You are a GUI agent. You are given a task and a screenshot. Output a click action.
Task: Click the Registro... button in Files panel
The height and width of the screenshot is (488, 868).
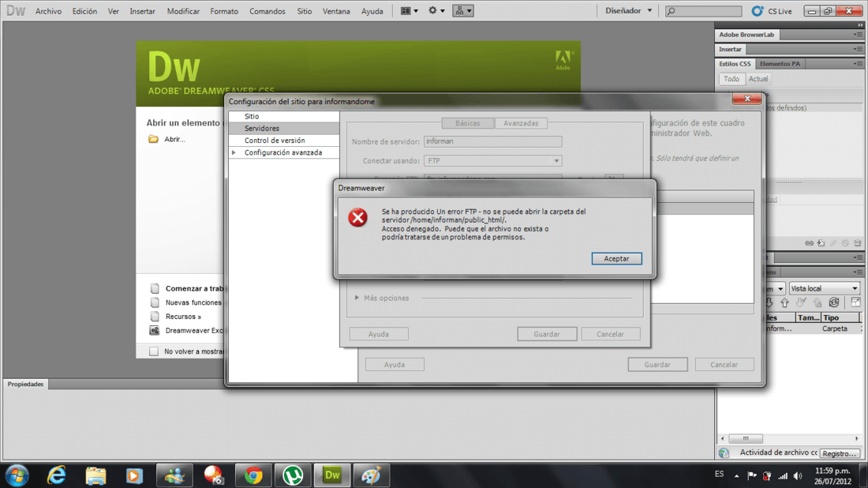[840, 453]
